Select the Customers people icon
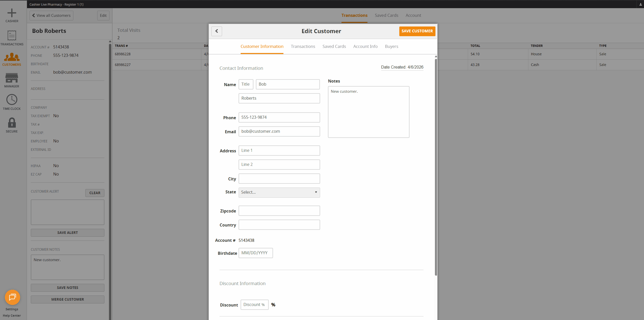This screenshot has width=644, height=320. [x=12, y=57]
